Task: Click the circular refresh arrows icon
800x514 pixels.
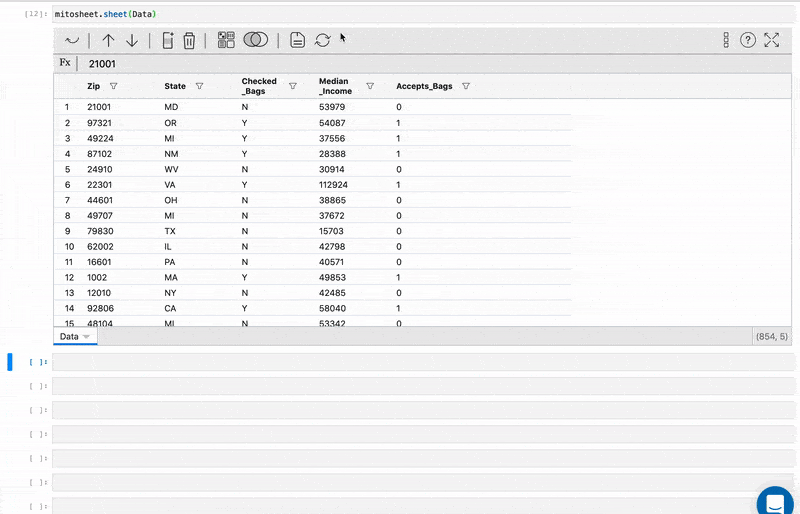Action: (x=322, y=40)
